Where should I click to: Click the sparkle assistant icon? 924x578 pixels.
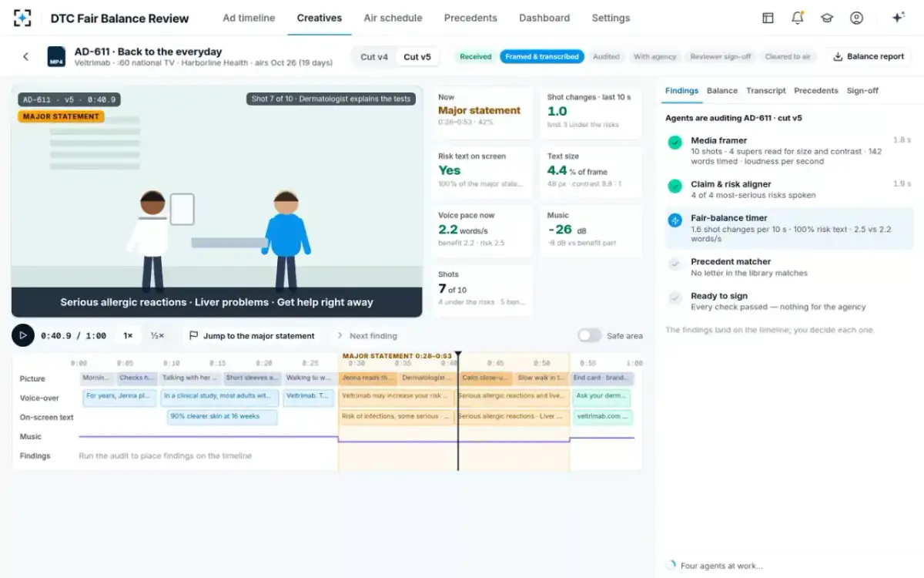click(898, 18)
